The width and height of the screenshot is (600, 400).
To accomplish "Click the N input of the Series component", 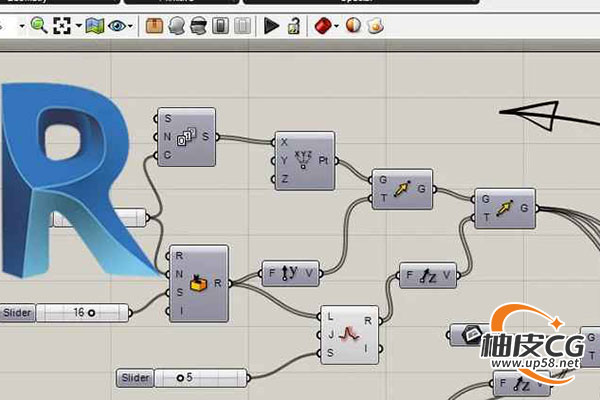I will 167,136.
